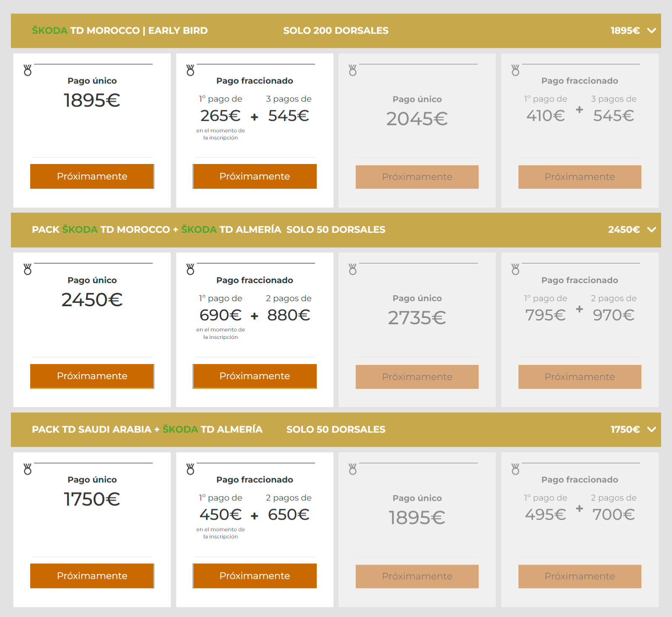Viewport: 672px width, 617px height.
Task: Click medal icon on the 1895€ Pago único card
Action: (x=28, y=70)
